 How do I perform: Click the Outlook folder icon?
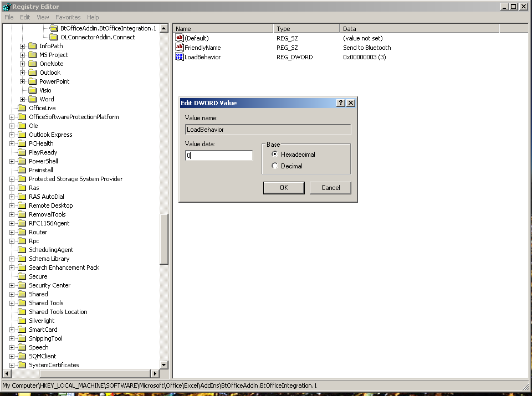tap(33, 73)
